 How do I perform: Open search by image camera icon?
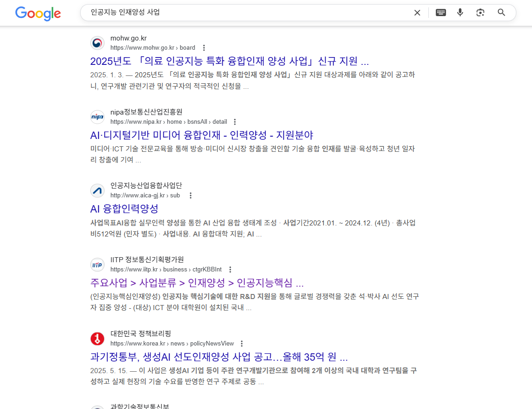click(480, 12)
